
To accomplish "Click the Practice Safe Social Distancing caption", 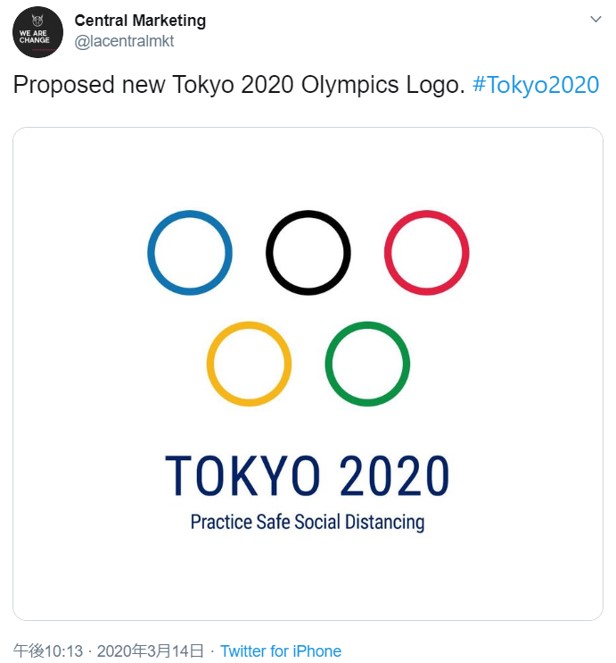I will point(307,522).
